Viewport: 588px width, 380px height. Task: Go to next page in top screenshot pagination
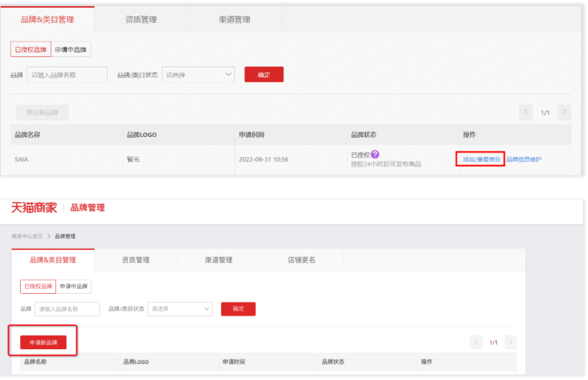[564, 113]
